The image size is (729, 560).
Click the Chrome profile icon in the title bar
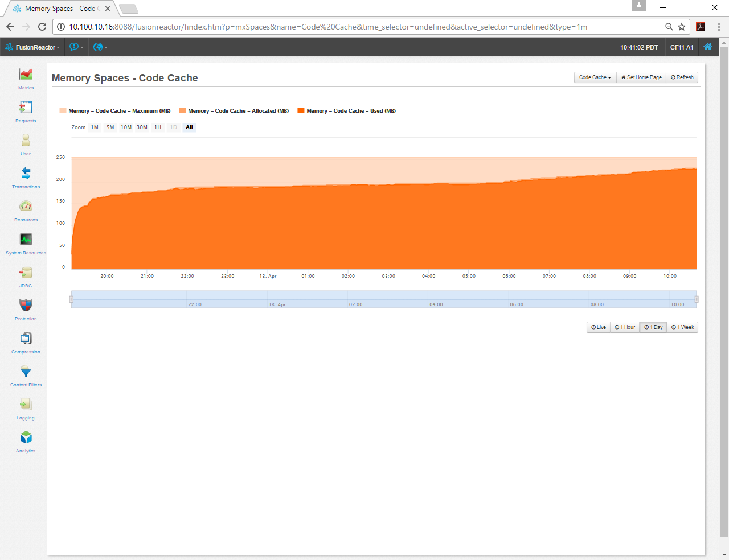[x=639, y=5]
